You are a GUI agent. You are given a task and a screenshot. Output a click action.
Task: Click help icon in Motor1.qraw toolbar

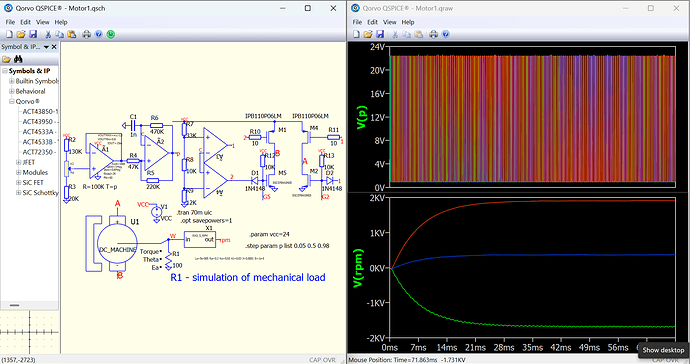(446, 34)
